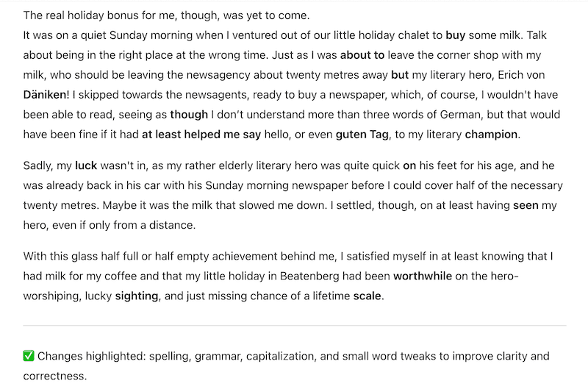588x389 pixels.
Task: Click the bold word "buy"
Action: tap(455, 35)
